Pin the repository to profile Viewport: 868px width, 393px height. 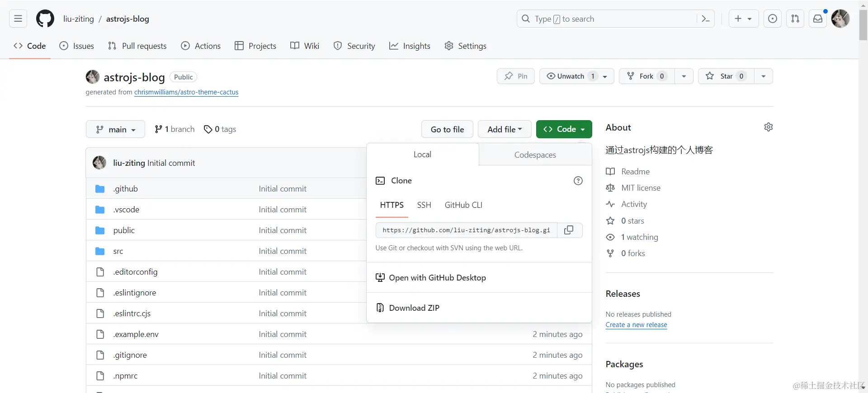pyautogui.click(x=516, y=76)
